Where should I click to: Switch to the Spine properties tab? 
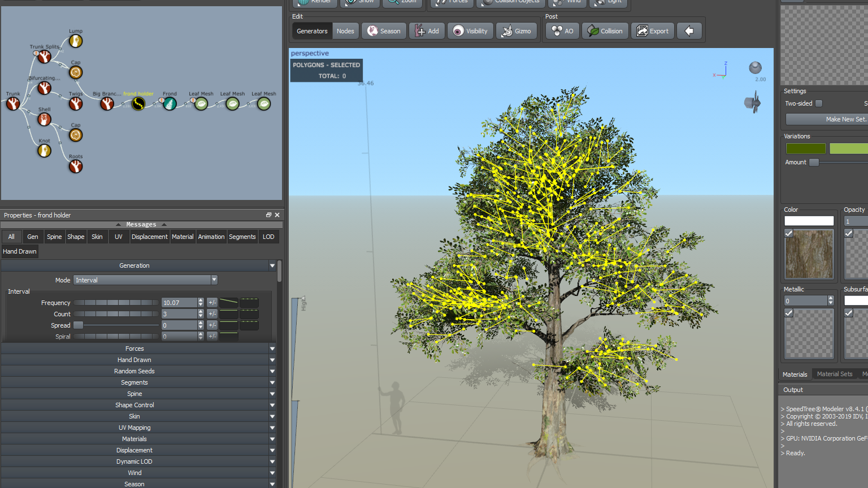54,237
